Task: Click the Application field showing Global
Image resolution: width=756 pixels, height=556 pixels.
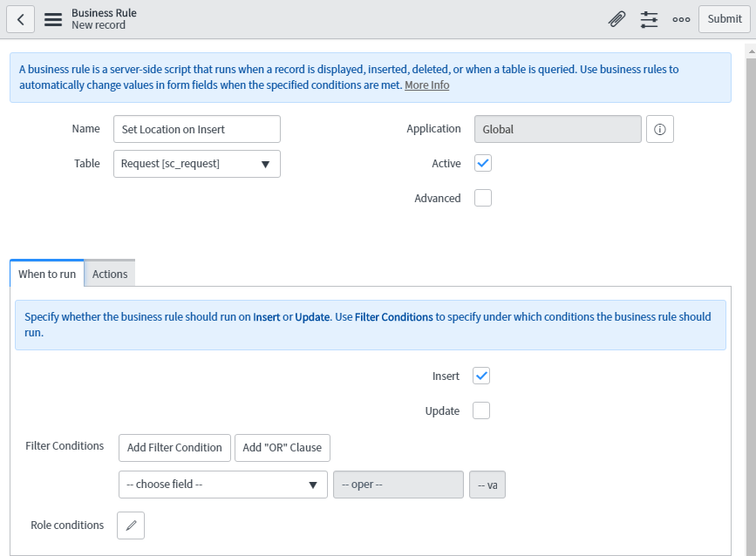Action: point(558,129)
